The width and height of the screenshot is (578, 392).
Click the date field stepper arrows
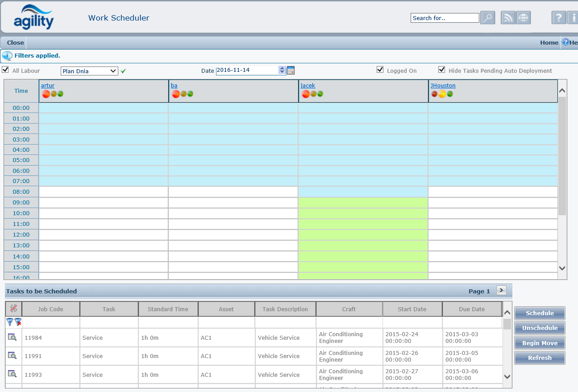[x=282, y=71]
